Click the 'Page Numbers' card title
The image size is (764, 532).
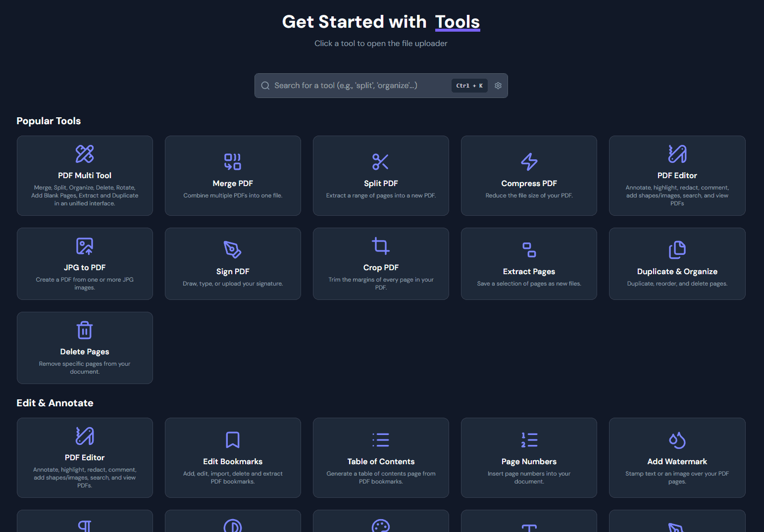[x=529, y=461]
